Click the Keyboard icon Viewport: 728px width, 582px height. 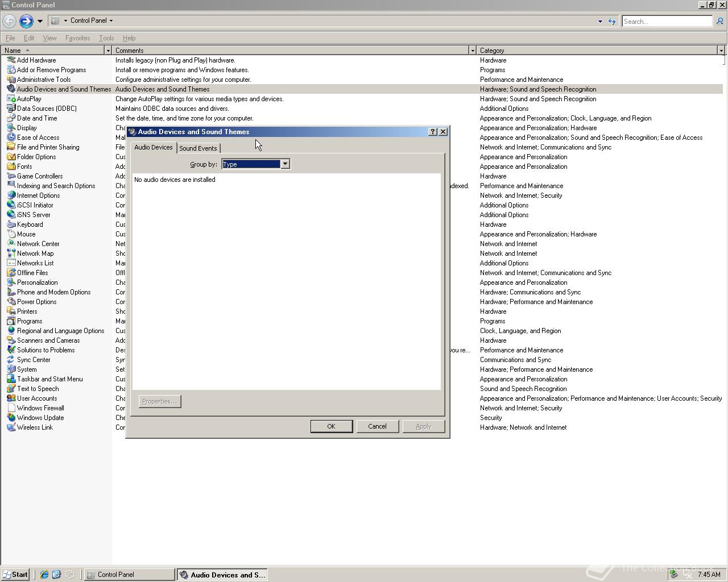(11, 225)
